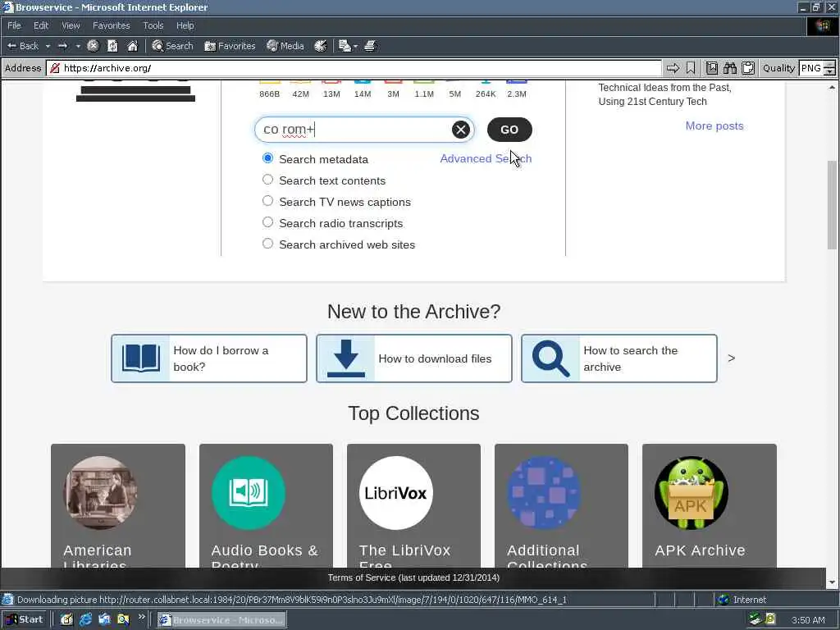Open the Back history dropdown arrow
Screen dimensions: 840x630
pos(48,47)
